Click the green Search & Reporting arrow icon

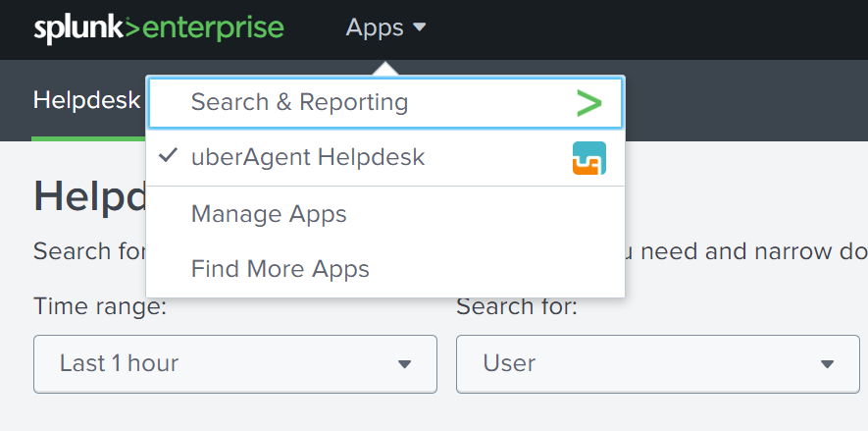[588, 102]
